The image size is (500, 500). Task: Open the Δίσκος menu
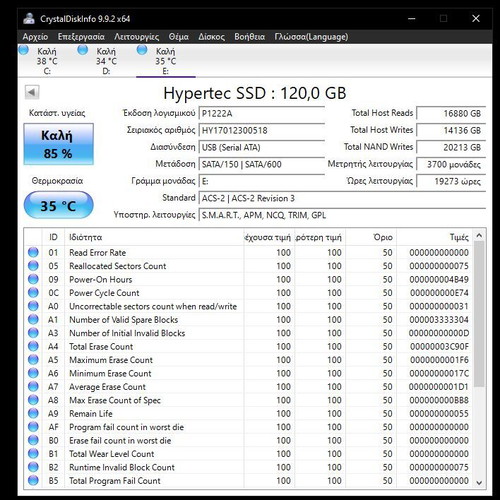point(211,37)
